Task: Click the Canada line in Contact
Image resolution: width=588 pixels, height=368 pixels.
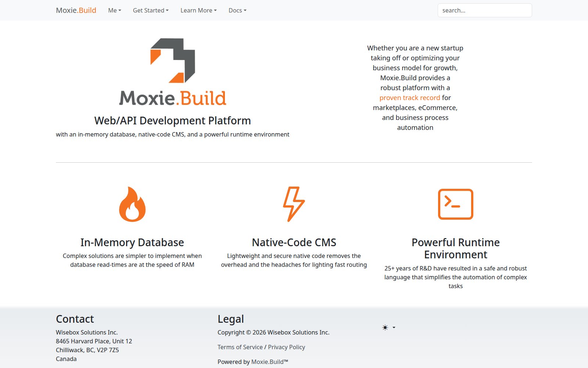Action: [66, 359]
